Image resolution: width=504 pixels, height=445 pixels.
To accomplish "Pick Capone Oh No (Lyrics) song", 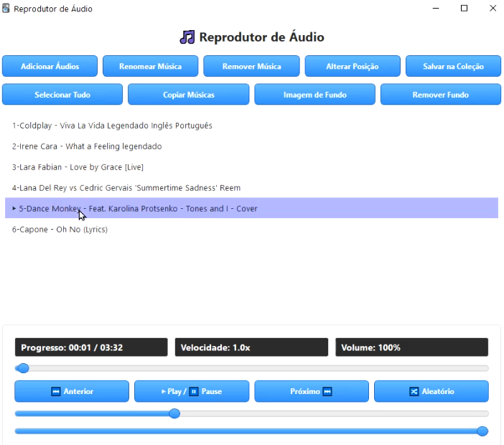I will click(x=60, y=230).
